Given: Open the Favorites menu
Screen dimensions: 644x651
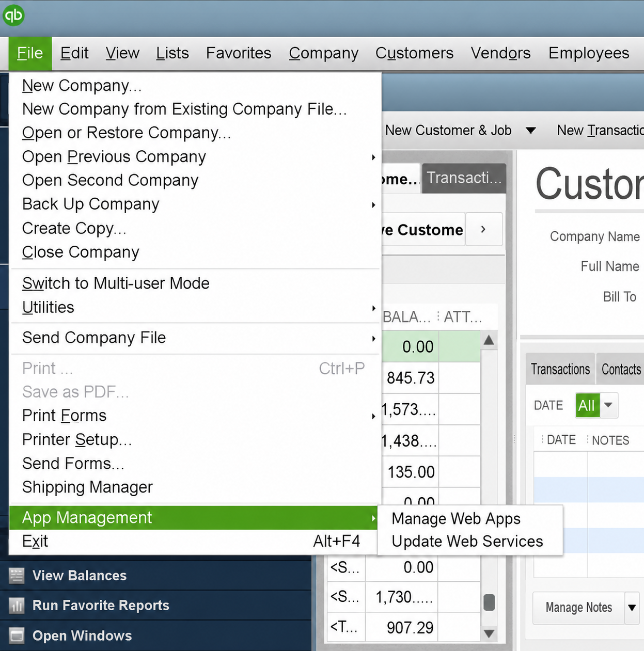Looking at the screenshot, I should tap(239, 53).
